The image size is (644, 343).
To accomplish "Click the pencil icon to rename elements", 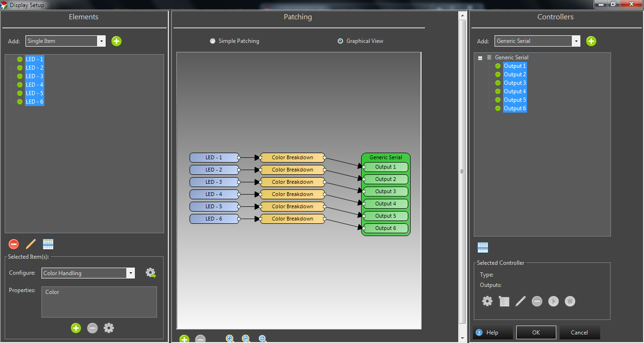I will [x=31, y=244].
